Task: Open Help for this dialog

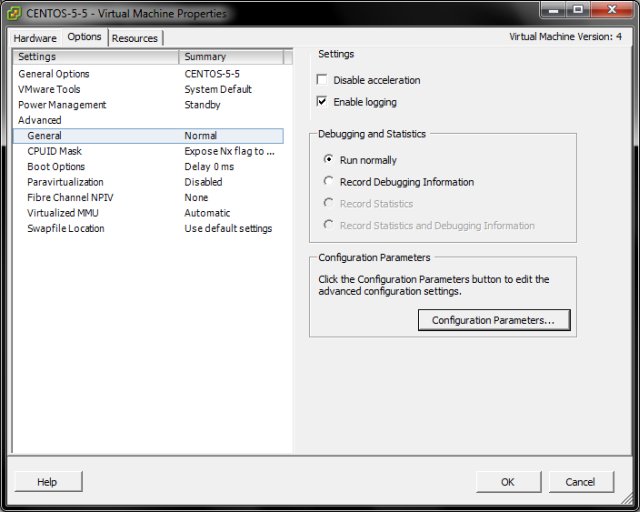Action: 47,482
